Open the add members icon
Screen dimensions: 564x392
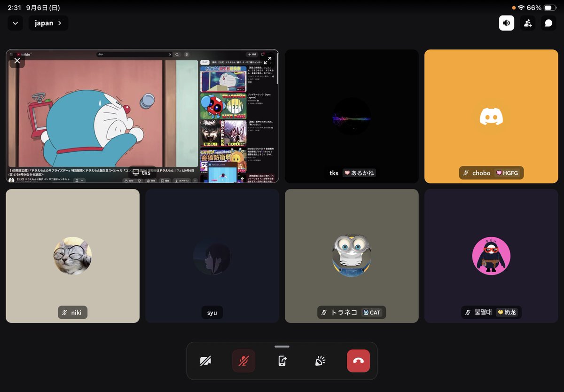pos(527,23)
